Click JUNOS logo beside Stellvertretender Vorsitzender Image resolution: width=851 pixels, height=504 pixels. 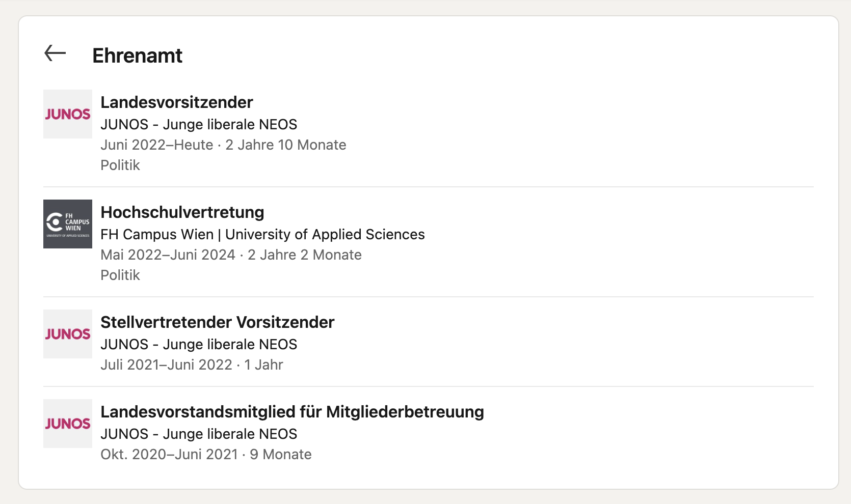point(68,334)
